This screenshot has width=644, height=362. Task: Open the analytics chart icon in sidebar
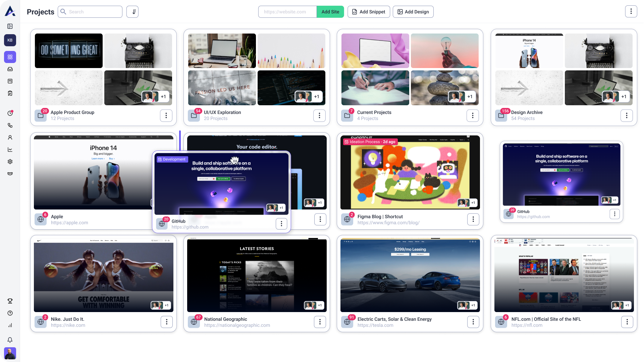tap(10, 149)
